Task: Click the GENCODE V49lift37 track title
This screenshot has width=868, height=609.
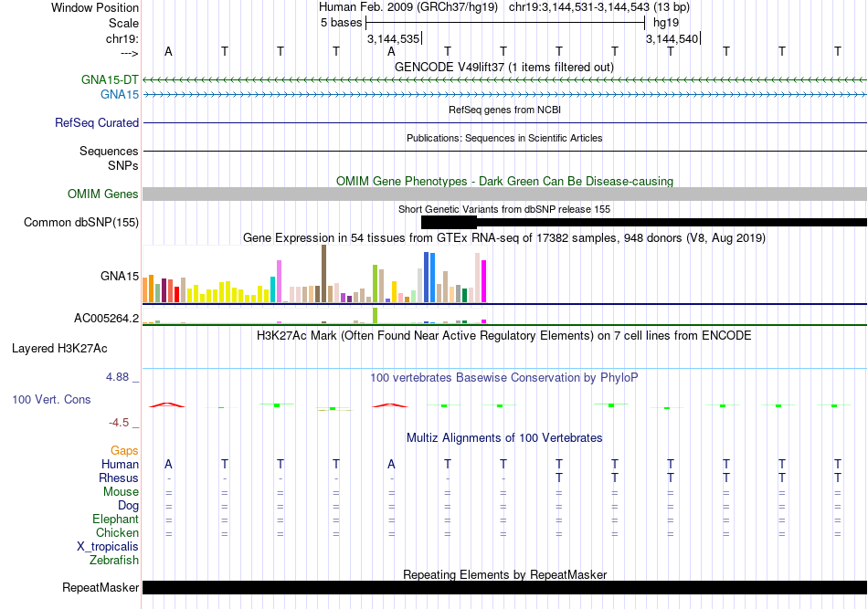Action: point(504,67)
